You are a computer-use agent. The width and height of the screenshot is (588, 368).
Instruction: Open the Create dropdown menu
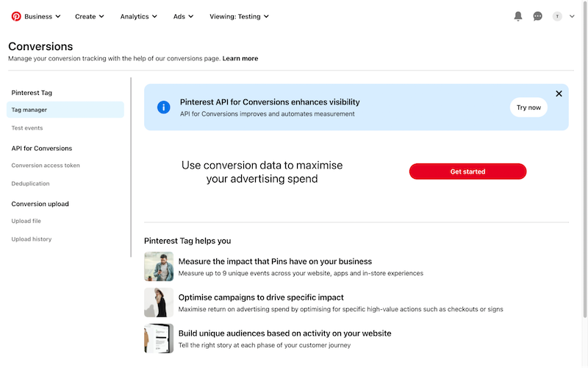89,16
